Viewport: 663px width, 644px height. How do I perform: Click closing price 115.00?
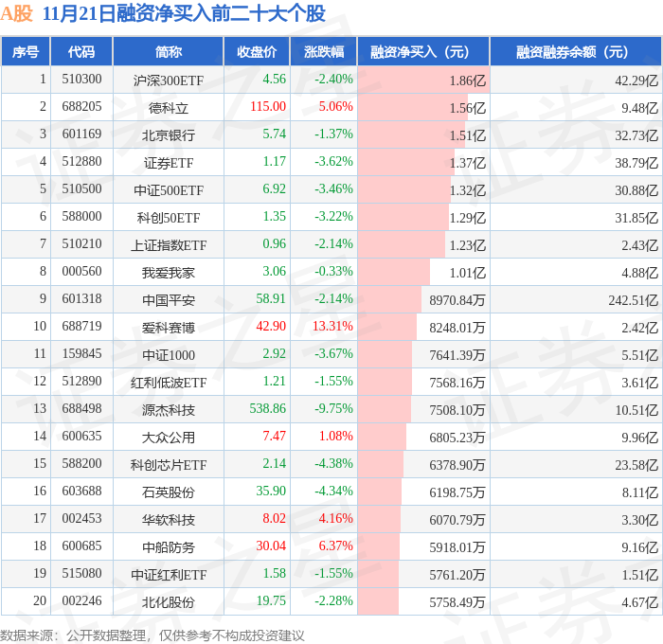click(268, 107)
